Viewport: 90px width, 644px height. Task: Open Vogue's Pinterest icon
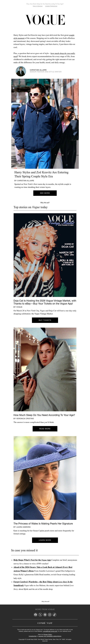pyautogui.click(x=45, y=615)
